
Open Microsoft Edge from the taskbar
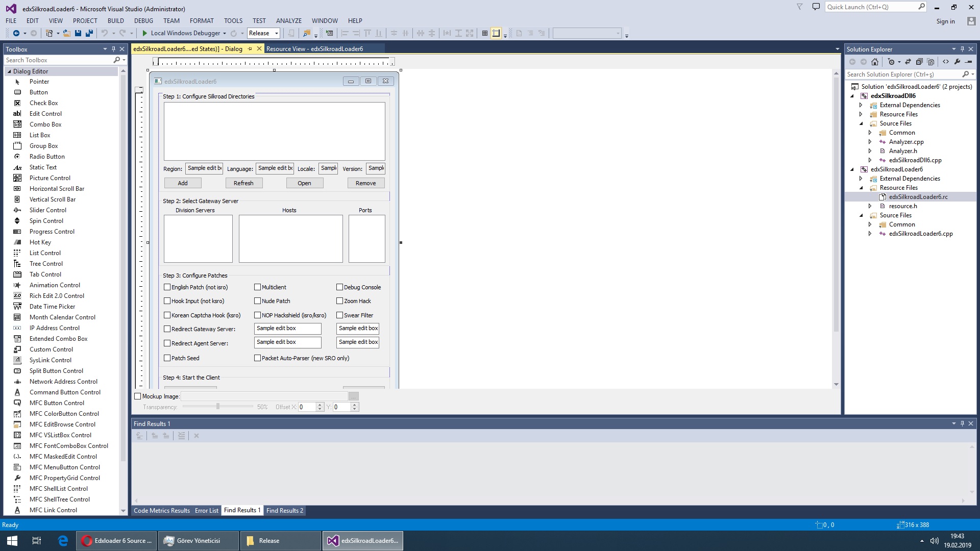click(63, 541)
